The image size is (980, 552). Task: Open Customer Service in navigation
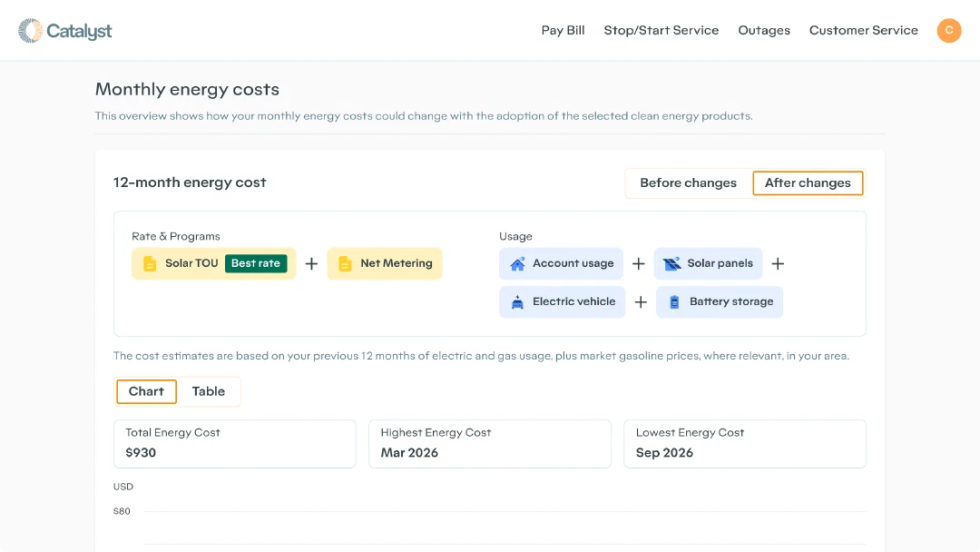click(x=863, y=30)
